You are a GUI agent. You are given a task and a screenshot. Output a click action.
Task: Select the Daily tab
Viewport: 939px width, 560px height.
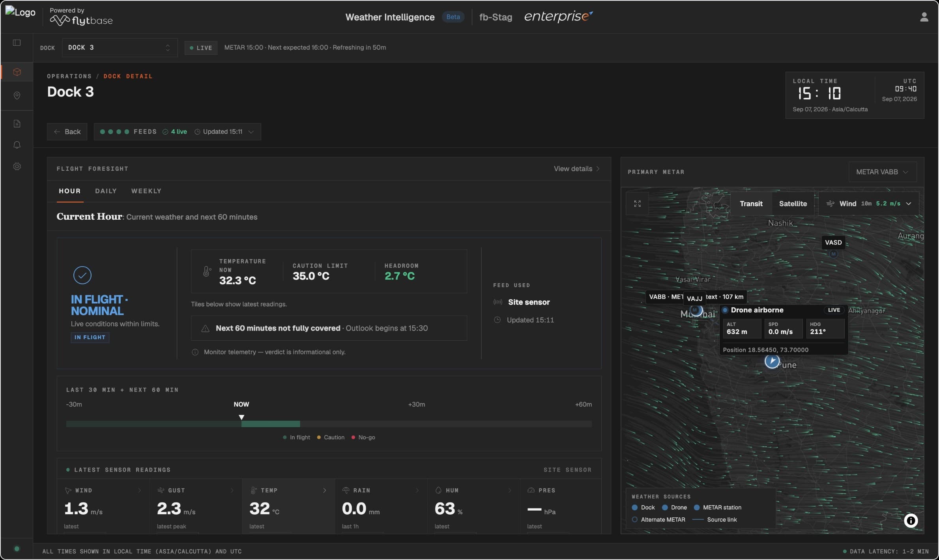point(106,191)
